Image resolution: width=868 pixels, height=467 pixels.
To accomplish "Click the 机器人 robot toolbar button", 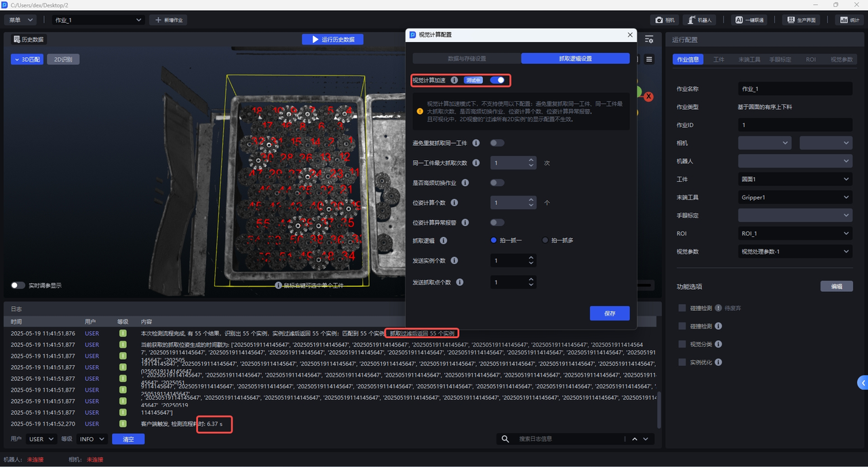I will click(699, 20).
